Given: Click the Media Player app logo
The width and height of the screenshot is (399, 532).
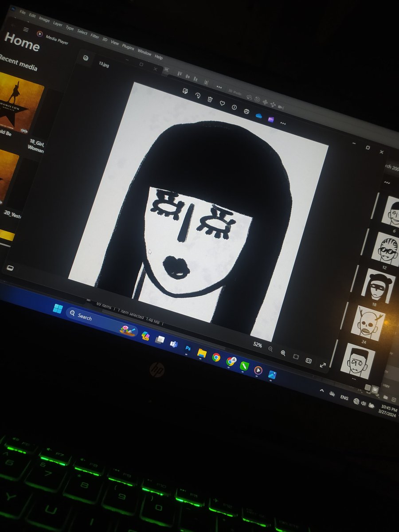Looking at the screenshot, I should [39, 34].
